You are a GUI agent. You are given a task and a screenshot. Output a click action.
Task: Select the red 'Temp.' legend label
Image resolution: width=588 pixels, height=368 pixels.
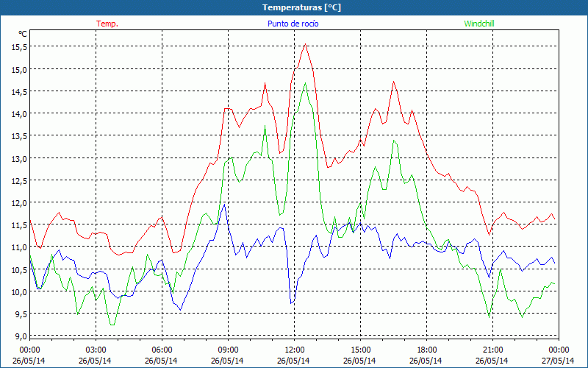click(x=107, y=24)
